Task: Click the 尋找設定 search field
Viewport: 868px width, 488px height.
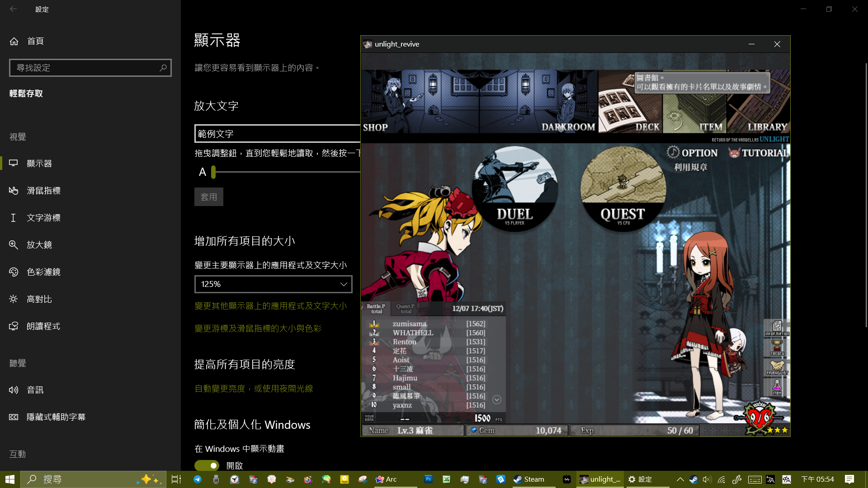Action: coord(90,68)
